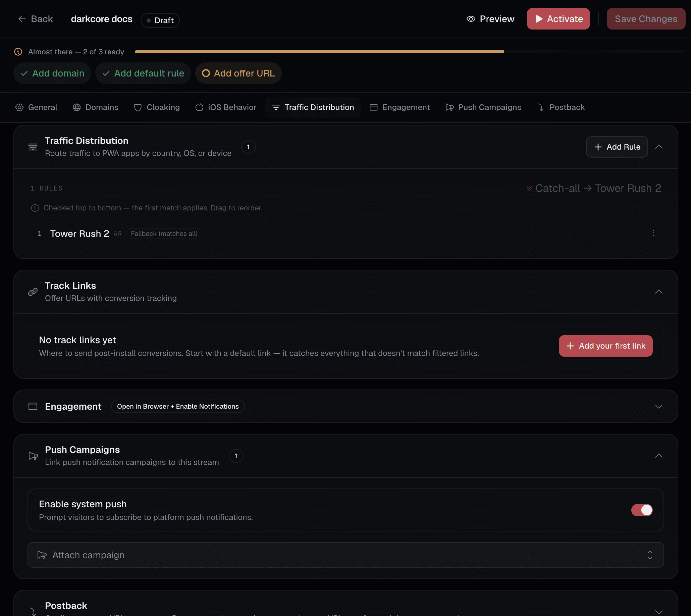The height and width of the screenshot is (616, 691).
Task: Click the Add domain completed step chip
Action: pos(52,73)
